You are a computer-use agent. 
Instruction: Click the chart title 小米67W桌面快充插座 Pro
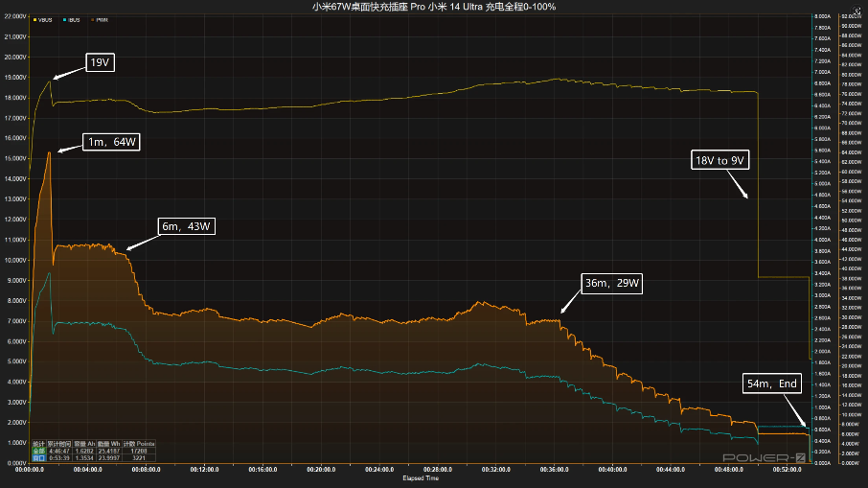point(368,7)
